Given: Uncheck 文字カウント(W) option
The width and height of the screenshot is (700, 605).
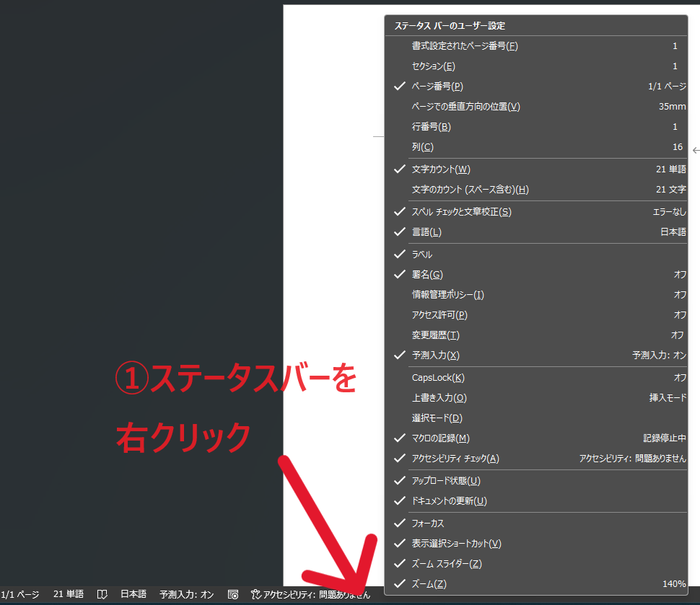Looking at the screenshot, I should pyautogui.click(x=535, y=169).
